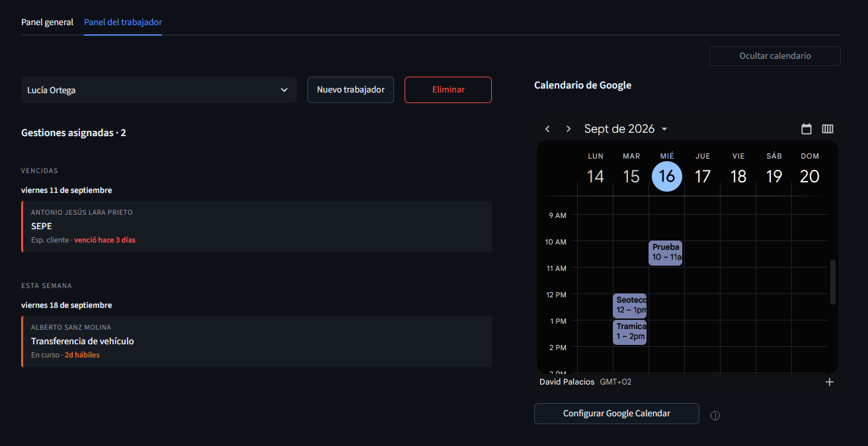The width and height of the screenshot is (868, 446).
Task: Select Friday 18 in the calendar
Action: [738, 176]
